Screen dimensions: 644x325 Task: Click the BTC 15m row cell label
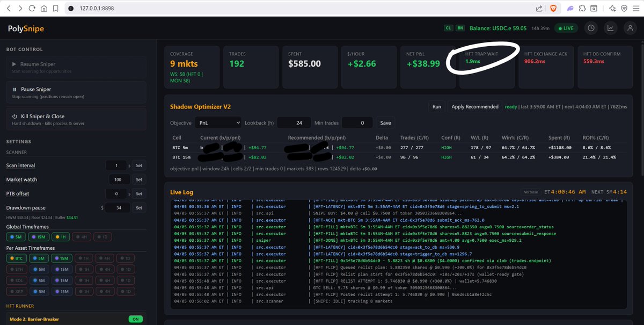[x=182, y=157]
